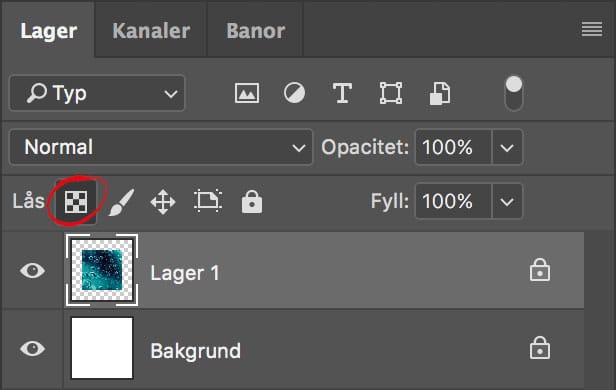Hide the Lager 1 layer
Image resolution: width=616 pixels, height=390 pixels.
pyautogui.click(x=32, y=270)
